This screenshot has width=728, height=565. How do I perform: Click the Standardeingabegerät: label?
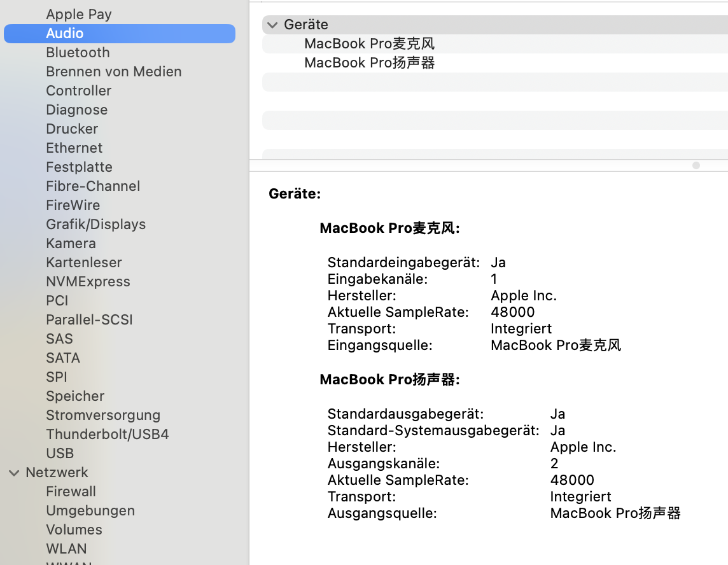click(403, 263)
